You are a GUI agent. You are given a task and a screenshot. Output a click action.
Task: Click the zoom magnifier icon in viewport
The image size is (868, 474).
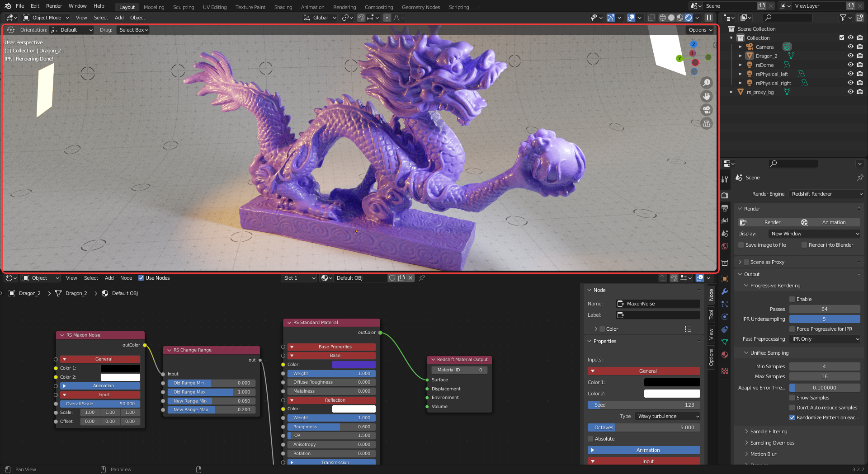[x=706, y=83]
